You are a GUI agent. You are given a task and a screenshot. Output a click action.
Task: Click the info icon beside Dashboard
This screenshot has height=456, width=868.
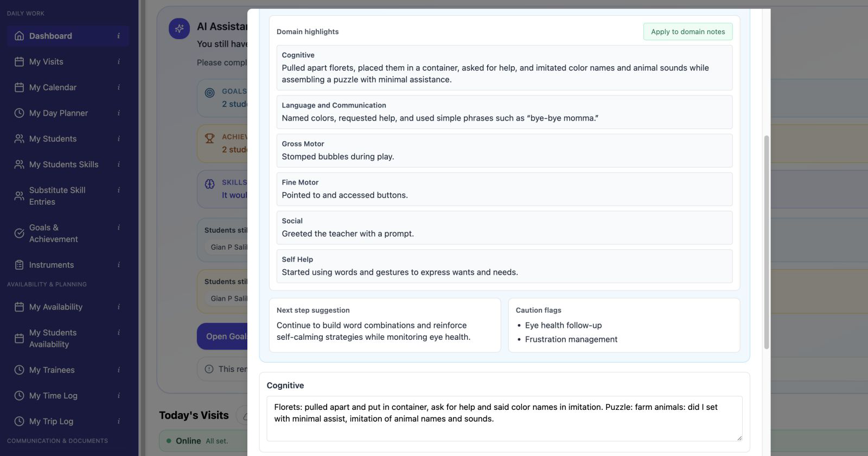point(118,36)
